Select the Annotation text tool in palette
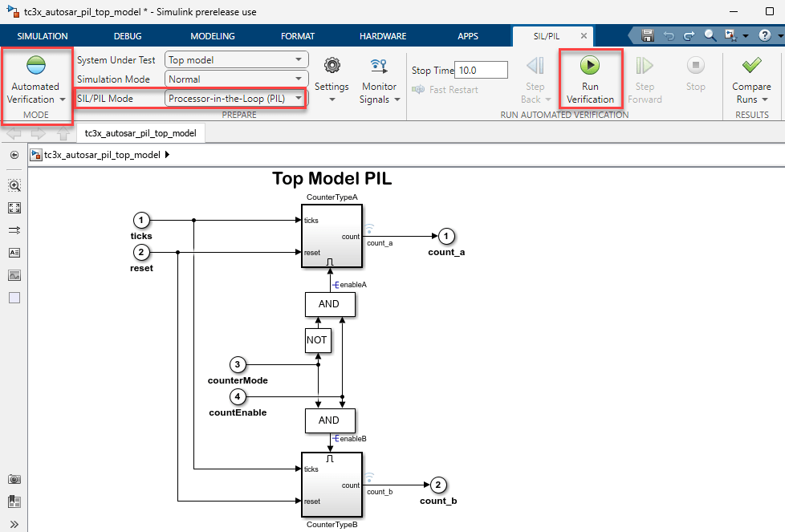 point(14,252)
